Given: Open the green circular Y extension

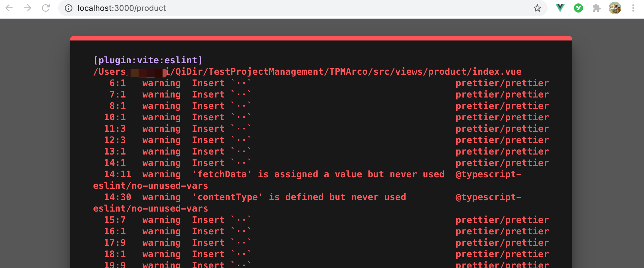Looking at the screenshot, I should pyautogui.click(x=578, y=8).
